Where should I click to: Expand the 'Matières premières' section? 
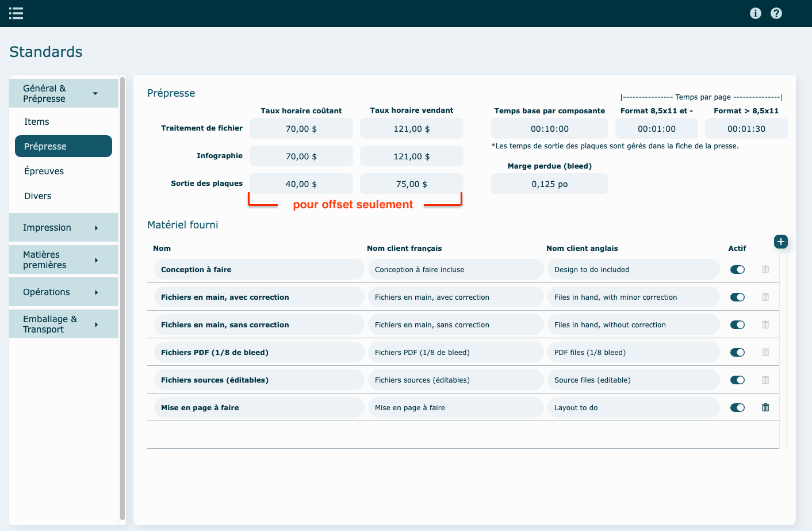pyautogui.click(x=63, y=259)
